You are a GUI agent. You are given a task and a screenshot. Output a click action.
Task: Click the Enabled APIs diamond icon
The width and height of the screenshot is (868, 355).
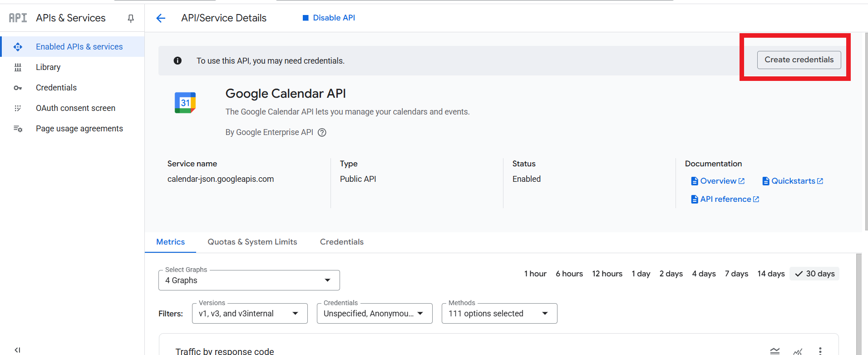click(x=18, y=47)
